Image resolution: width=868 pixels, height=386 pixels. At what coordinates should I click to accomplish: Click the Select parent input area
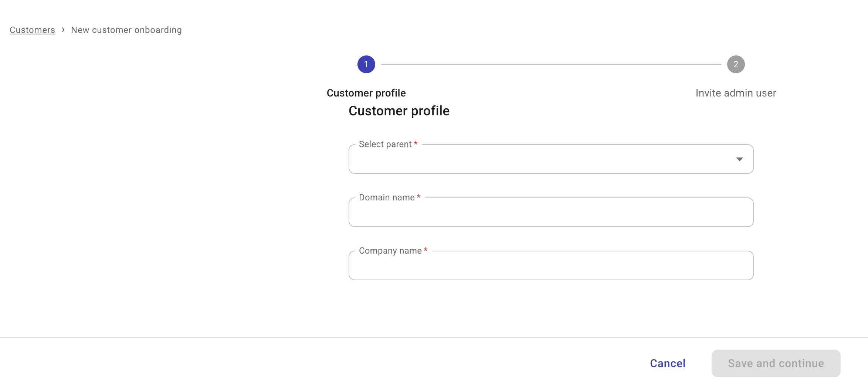[x=536, y=159]
